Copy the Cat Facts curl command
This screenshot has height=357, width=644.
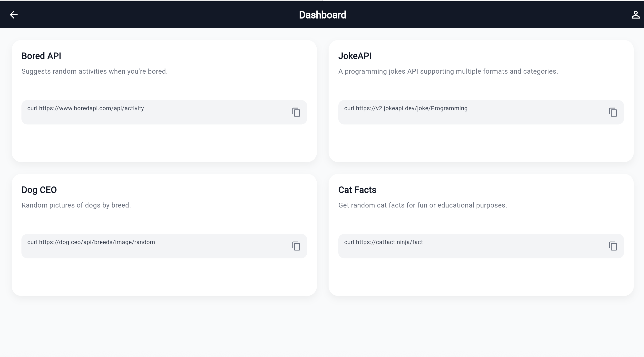(613, 246)
